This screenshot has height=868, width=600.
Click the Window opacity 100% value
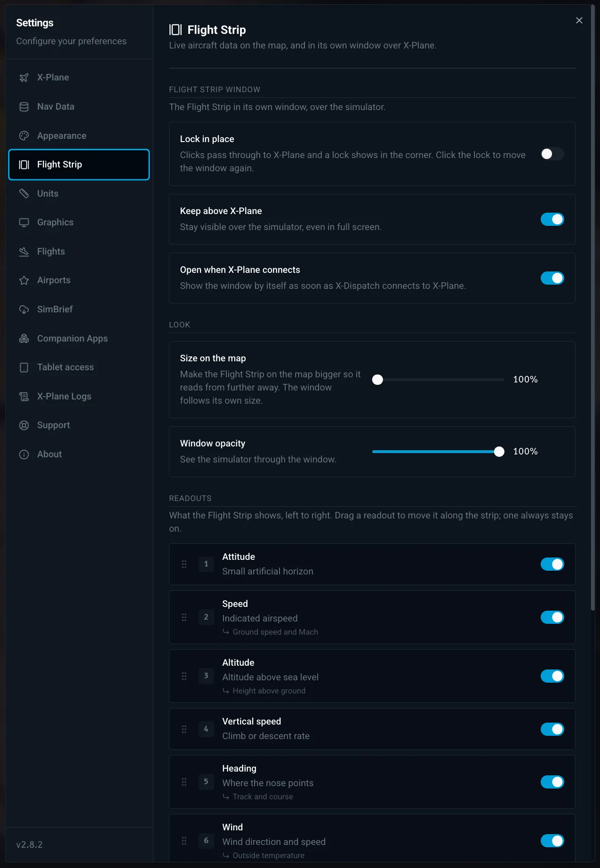click(x=525, y=452)
